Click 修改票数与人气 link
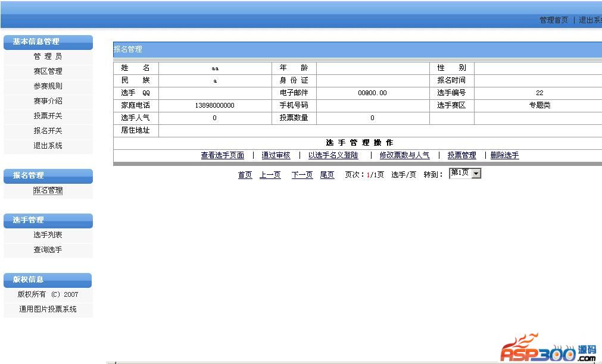This screenshot has width=602, height=364. (x=404, y=155)
